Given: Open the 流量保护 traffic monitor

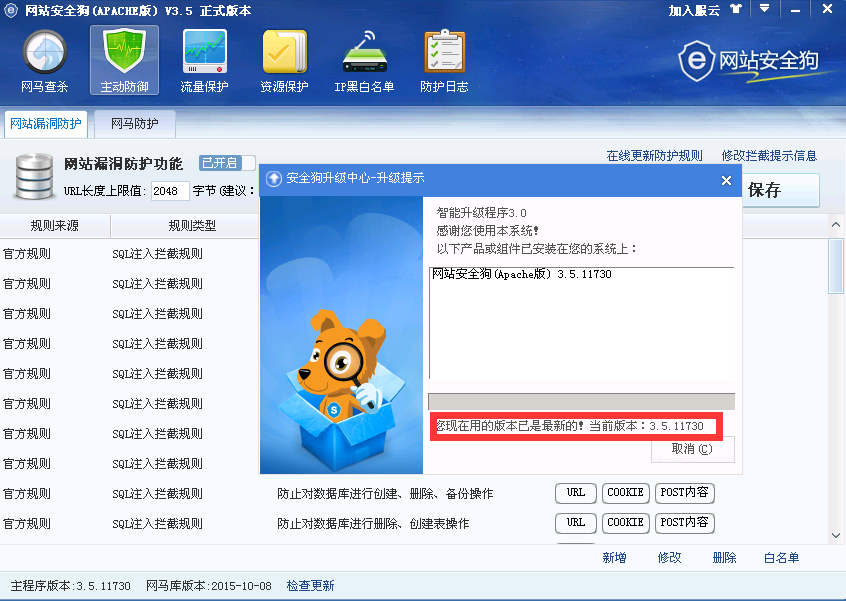Looking at the screenshot, I should coord(204,61).
